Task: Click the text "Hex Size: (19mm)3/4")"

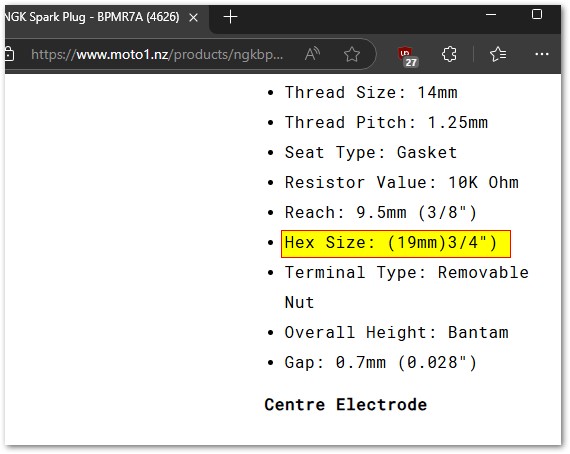Action: [x=391, y=243]
